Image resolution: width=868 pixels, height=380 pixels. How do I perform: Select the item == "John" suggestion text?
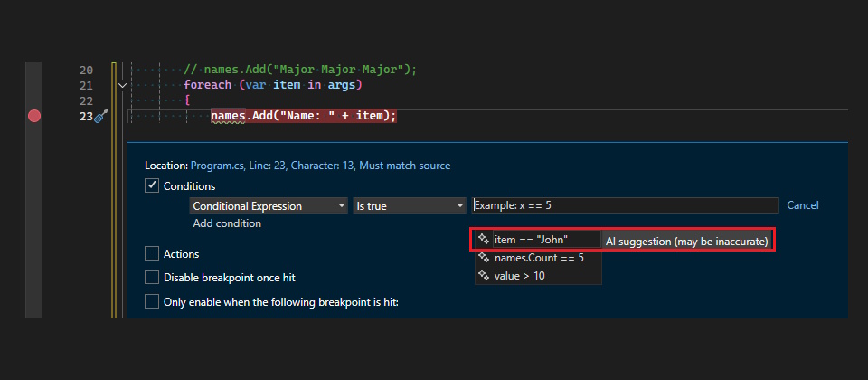click(531, 241)
